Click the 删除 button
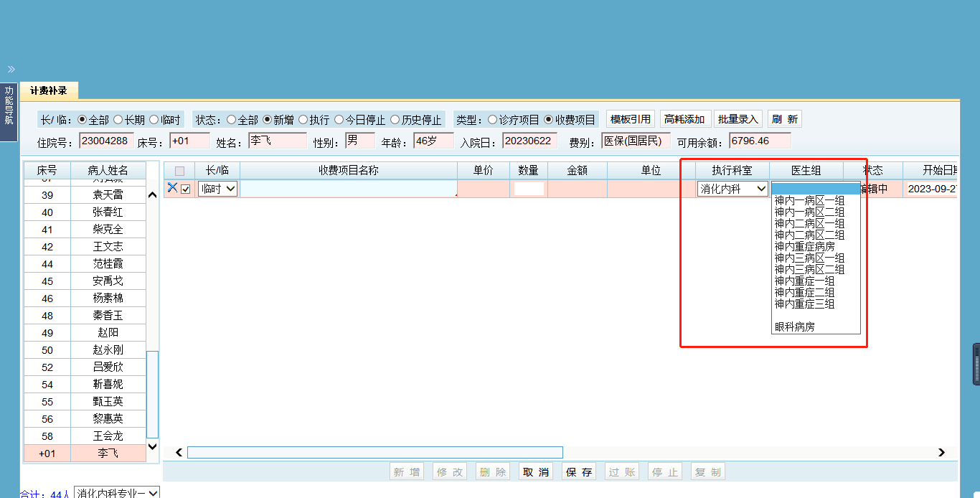Screen dimensions: 980x498 493,472
